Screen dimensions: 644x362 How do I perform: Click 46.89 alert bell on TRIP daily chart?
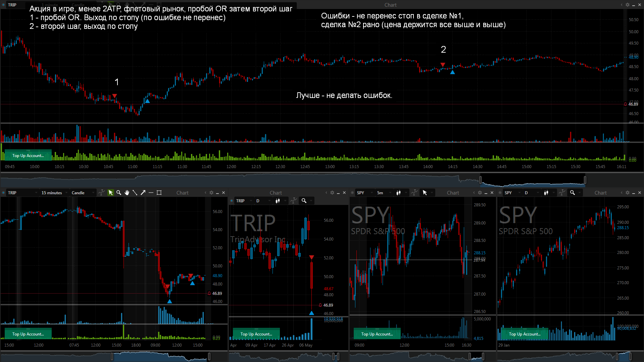coord(320,305)
